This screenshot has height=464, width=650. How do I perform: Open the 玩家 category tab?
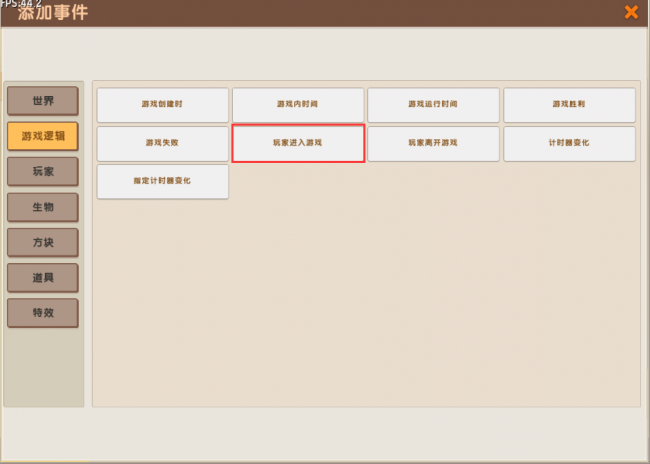[x=43, y=171]
